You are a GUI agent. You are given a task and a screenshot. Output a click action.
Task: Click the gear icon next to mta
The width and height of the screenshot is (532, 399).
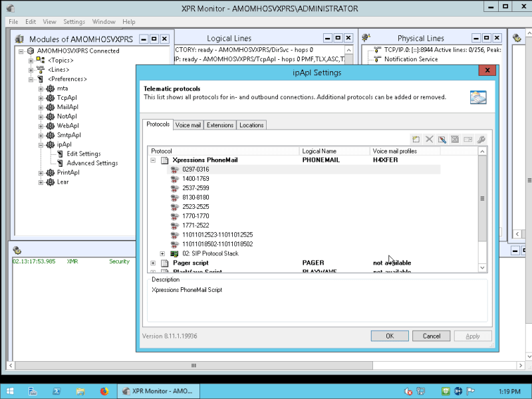(51, 88)
